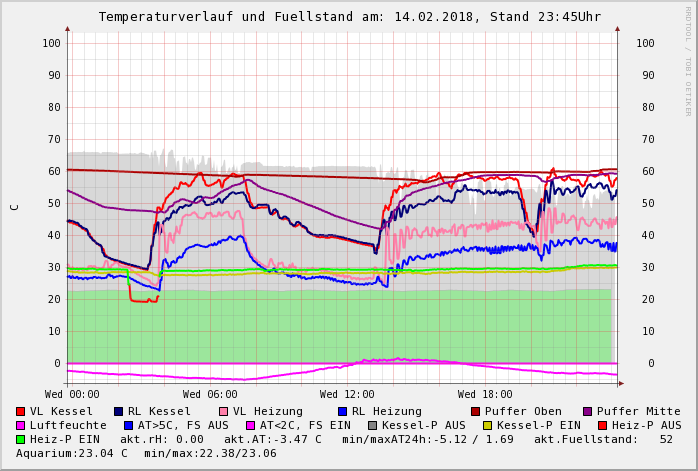Screen dimensions: 698x471
Task: Click the Wed 06:00 time axis label
Action: tap(210, 395)
